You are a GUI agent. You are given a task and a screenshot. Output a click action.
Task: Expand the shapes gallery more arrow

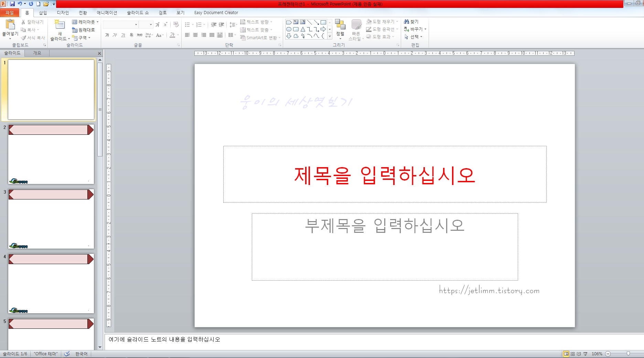click(x=330, y=36)
